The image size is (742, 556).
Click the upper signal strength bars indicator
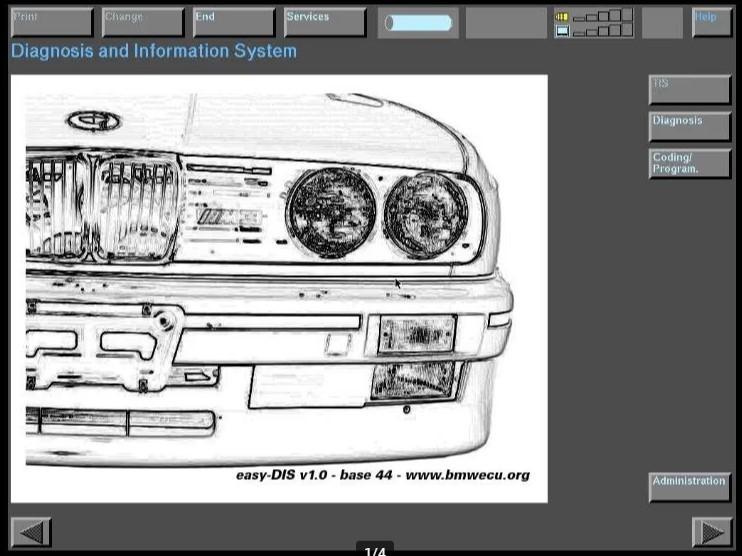click(602, 15)
